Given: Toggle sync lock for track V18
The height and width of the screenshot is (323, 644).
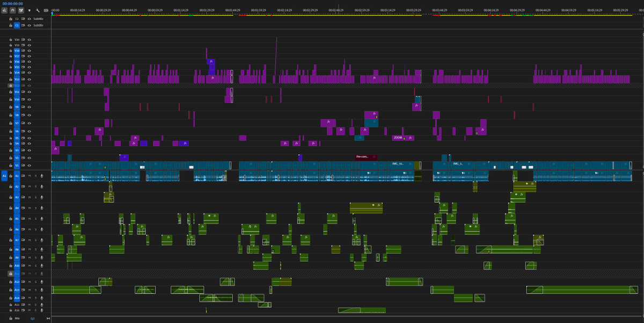Looking at the screenshot, I should 23,51.
